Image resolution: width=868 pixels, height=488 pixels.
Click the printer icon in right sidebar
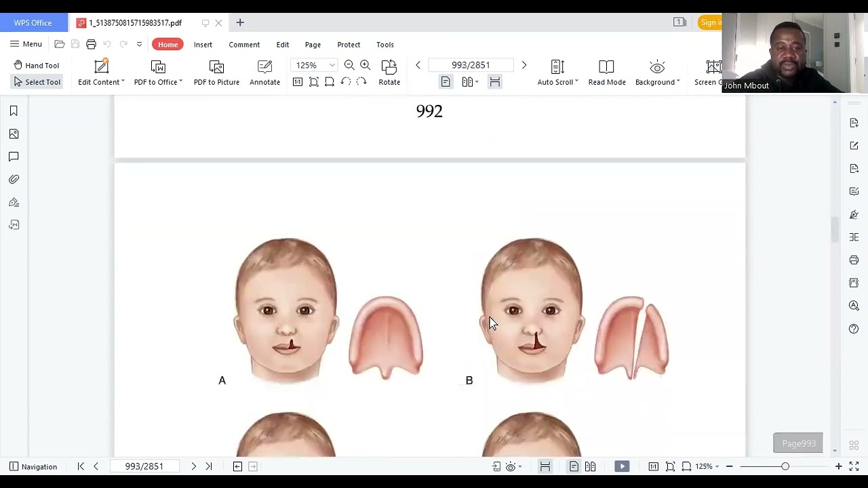point(854,260)
